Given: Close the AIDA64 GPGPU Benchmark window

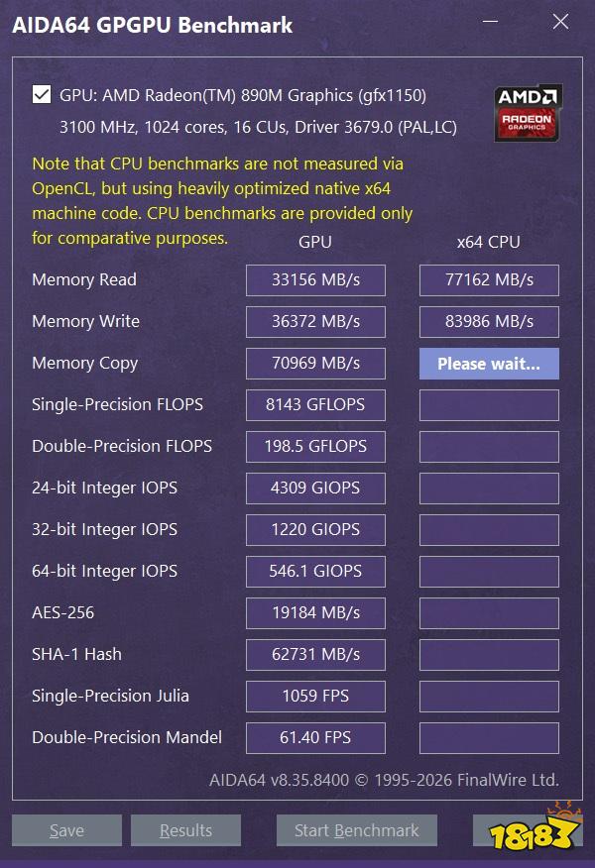Looking at the screenshot, I should (x=560, y=22).
